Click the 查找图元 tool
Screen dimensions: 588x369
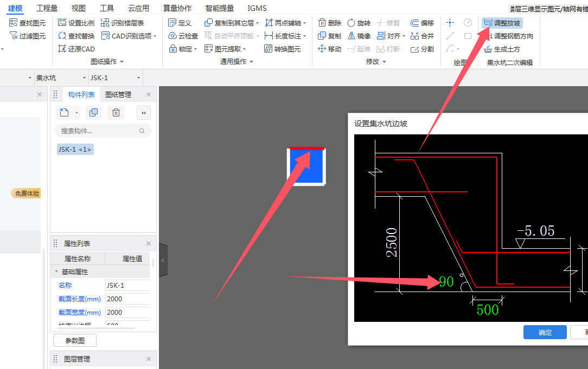click(x=27, y=23)
